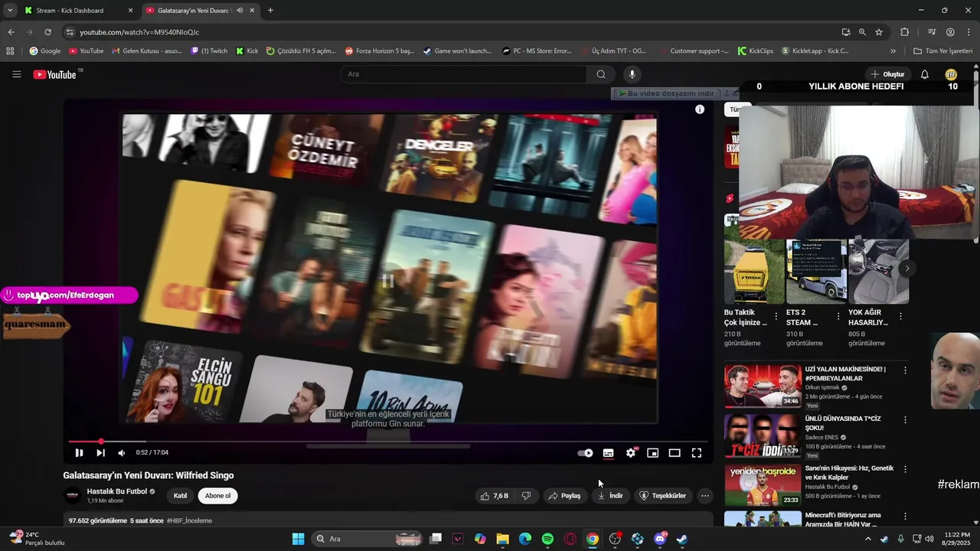The image size is (980, 551).
Task: Switch to miniplayer mode
Action: pyautogui.click(x=652, y=453)
